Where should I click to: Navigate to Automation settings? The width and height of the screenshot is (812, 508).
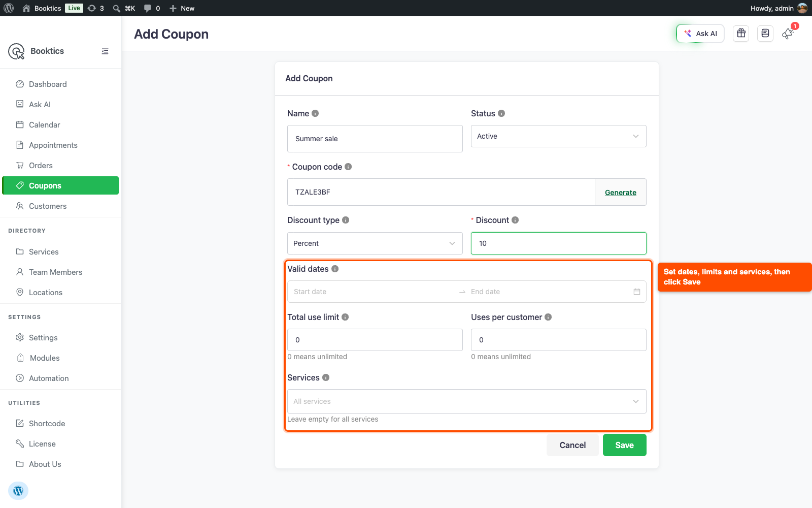click(60, 378)
